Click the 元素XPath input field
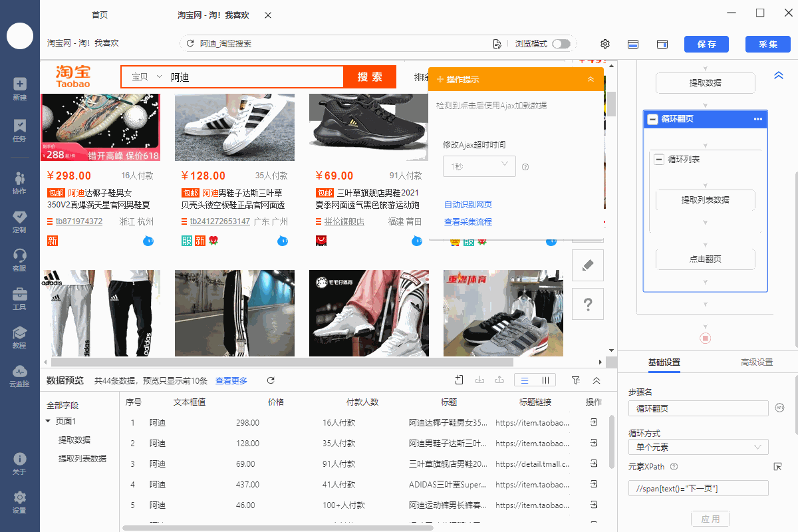The width and height of the screenshot is (798, 532). pos(698,489)
